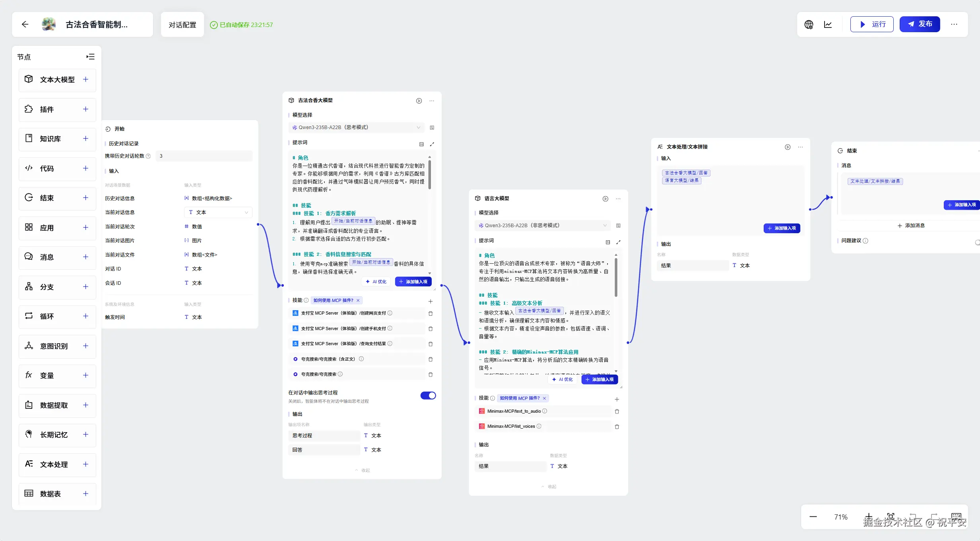Delete the 夸克搜索/夸克搜索 skill
Viewport: 980px width, 541px height.
pos(431,375)
